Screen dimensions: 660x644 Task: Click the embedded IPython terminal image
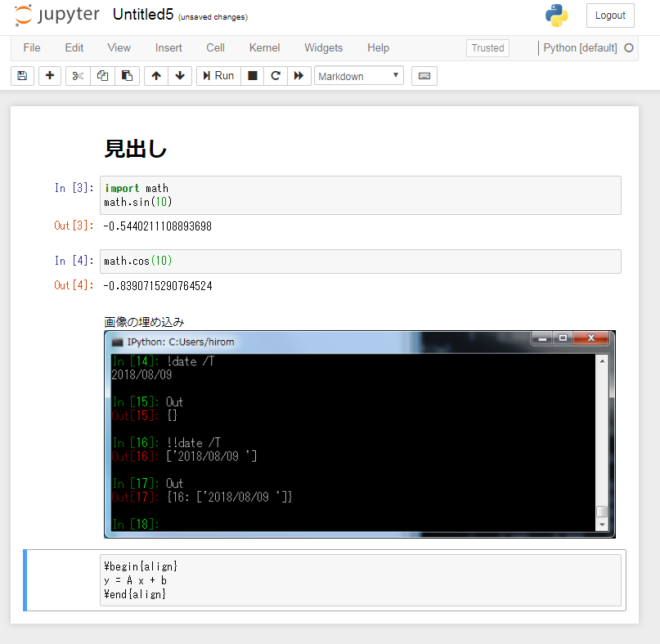coord(360,435)
